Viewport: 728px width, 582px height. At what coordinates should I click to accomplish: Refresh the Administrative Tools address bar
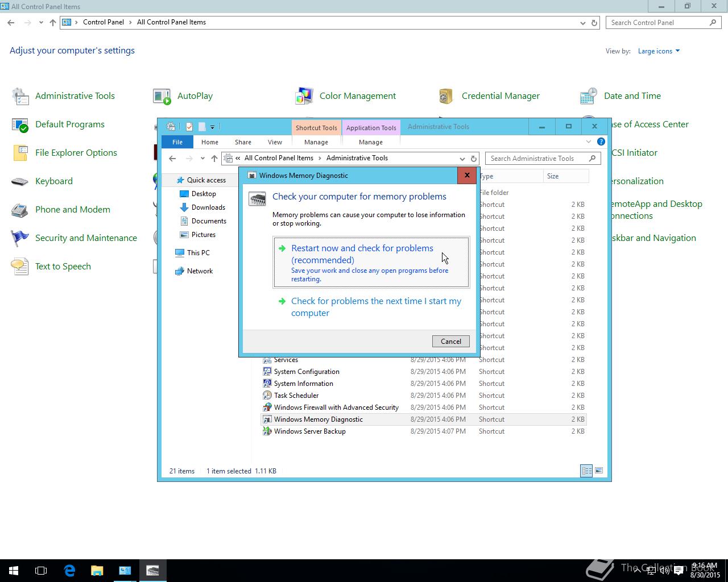pyautogui.click(x=473, y=159)
